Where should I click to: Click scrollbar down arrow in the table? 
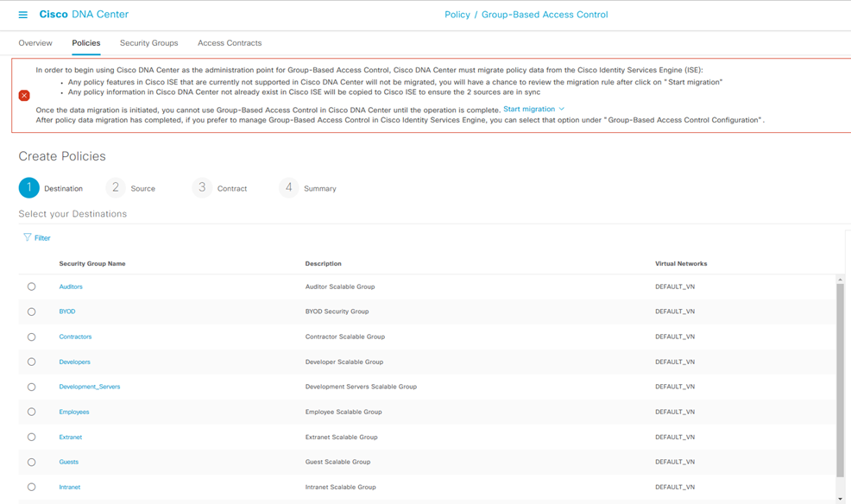[x=840, y=499]
